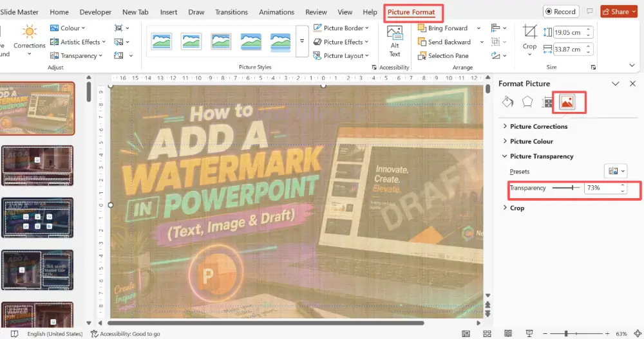This screenshot has width=644, height=339.
Task: Expand Picture Colour section
Action: [528, 141]
